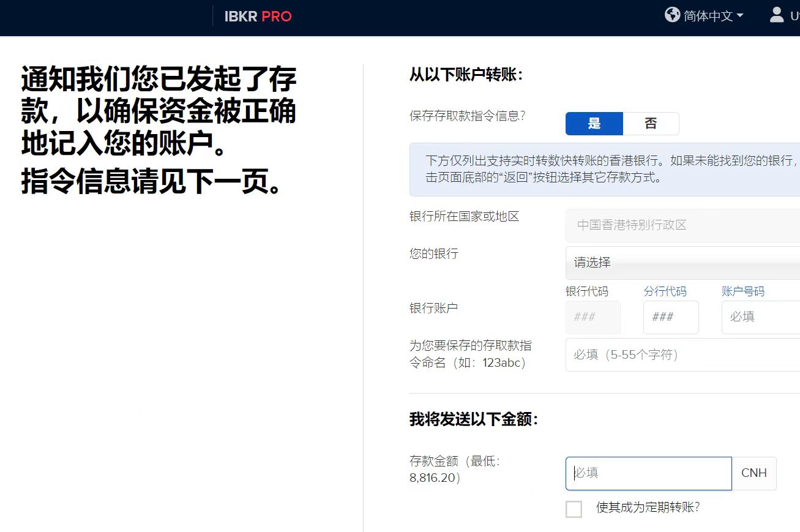Screen dimensions: 800x532
Task: Click the 从以下账户转账 heading
Action: (x=466, y=75)
